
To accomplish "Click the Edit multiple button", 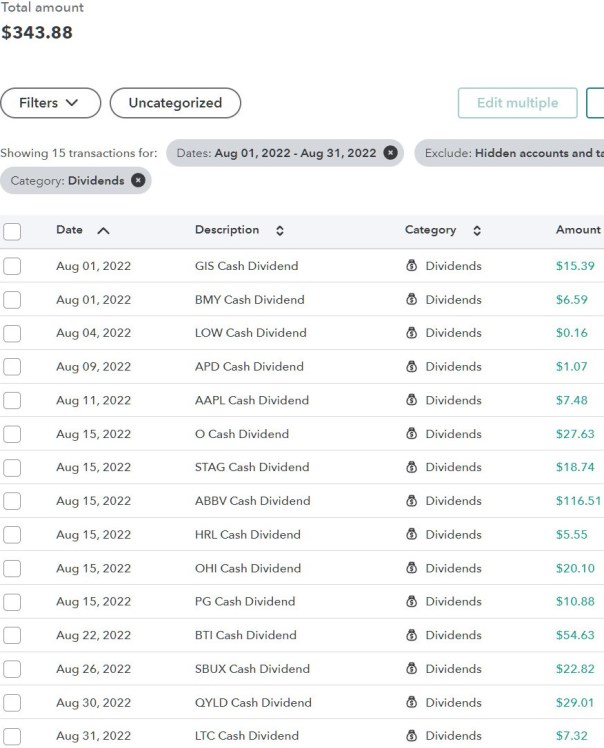I will click(517, 103).
